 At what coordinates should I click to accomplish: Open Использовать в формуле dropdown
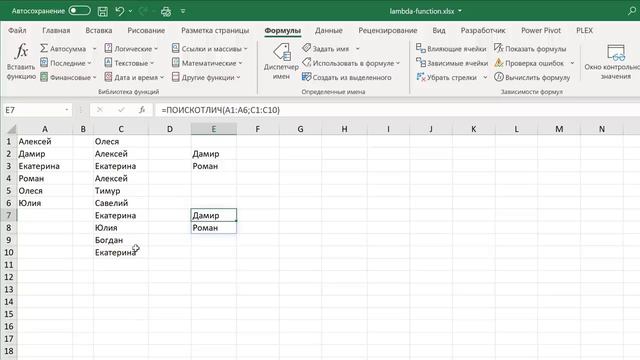click(351, 63)
